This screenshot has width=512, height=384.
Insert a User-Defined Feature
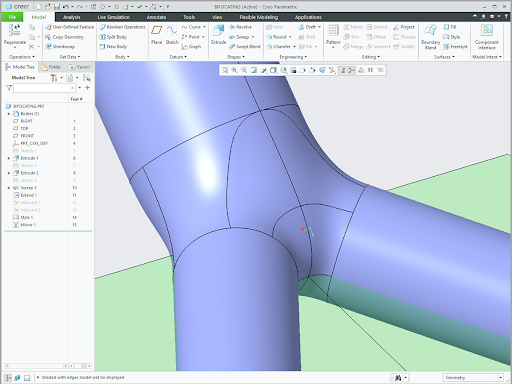(70, 27)
